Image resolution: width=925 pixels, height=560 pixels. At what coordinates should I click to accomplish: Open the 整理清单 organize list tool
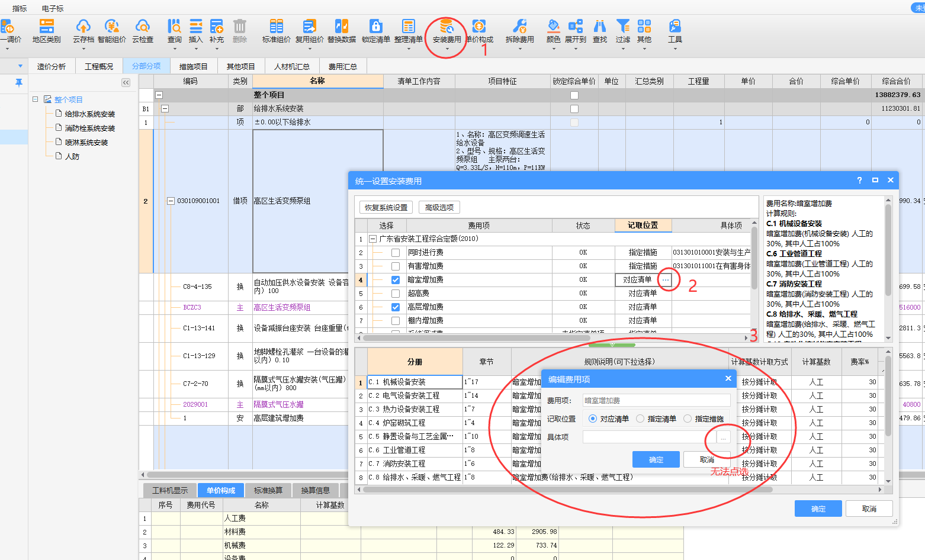pyautogui.click(x=409, y=31)
